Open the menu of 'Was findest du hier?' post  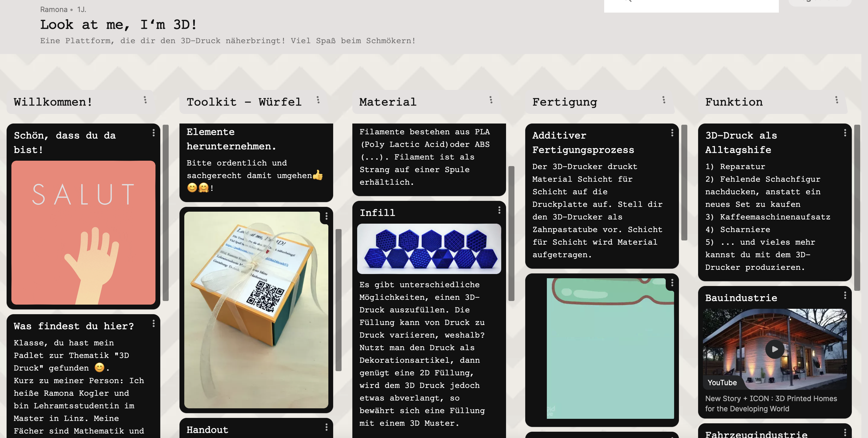[x=154, y=324]
